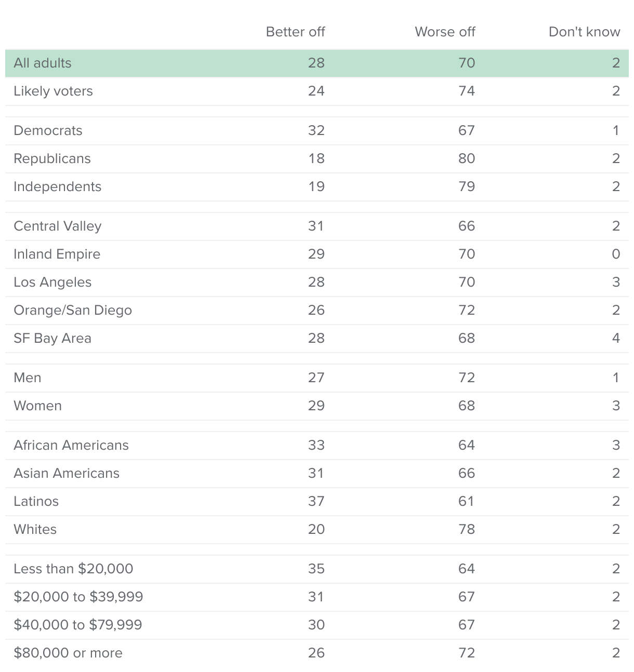Click the "Don't know" column header

click(x=584, y=32)
